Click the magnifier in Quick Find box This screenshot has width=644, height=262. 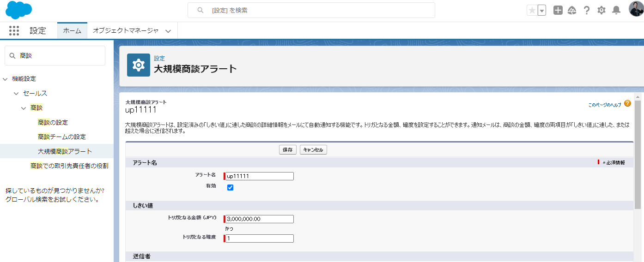click(12, 55)
